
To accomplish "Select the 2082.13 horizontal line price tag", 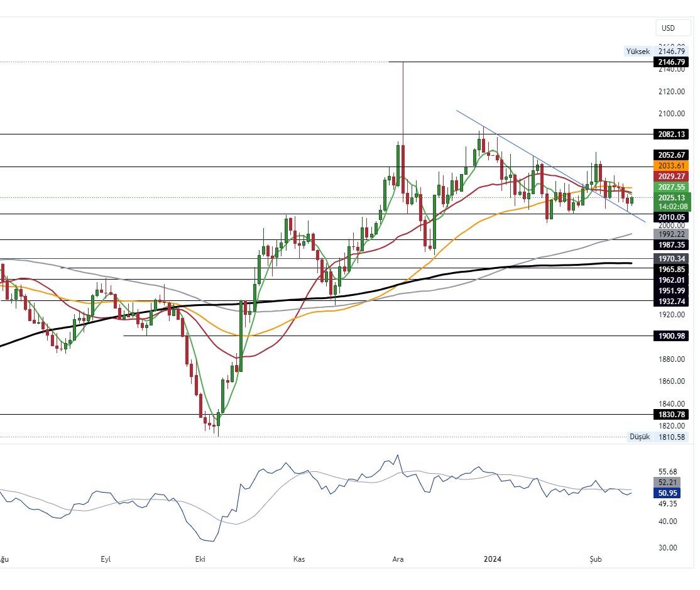I will point(672,134).
